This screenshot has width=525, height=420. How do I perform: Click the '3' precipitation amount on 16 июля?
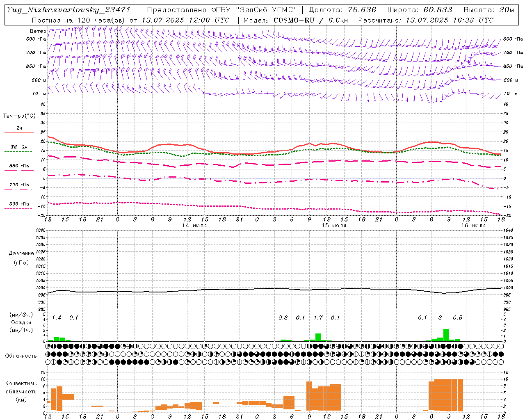click(x=440, y=318)
